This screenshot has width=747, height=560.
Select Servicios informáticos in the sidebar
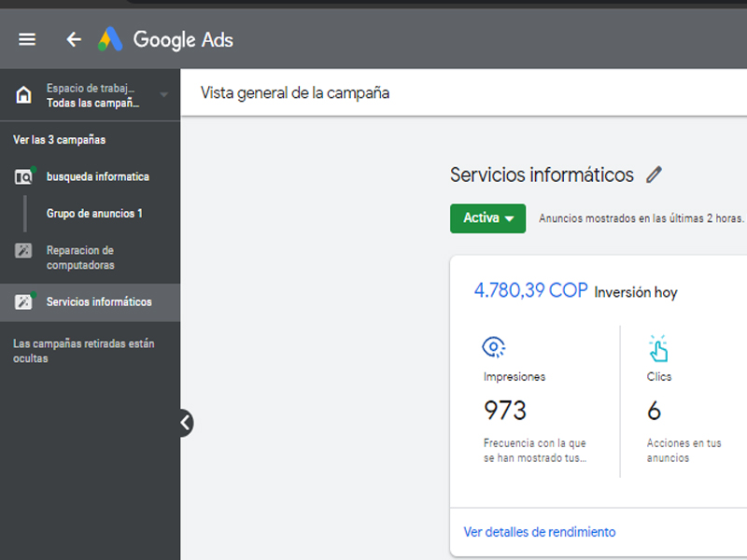[99, 302]
